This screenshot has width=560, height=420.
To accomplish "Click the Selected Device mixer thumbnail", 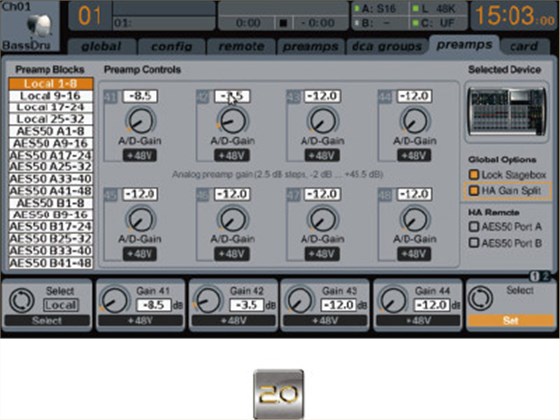I will (507, 112).
